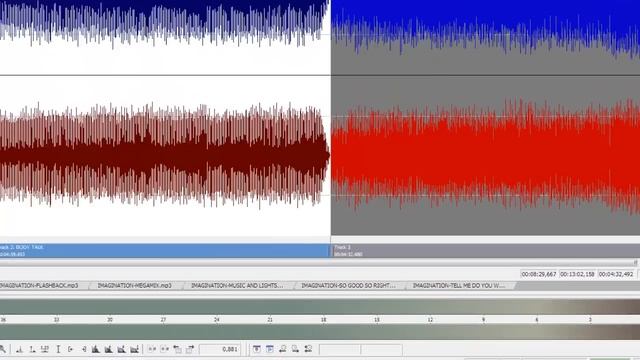The width and height of the screenshot is (640, 360).
Task: Select the blue BODY TALK track region bar
Action: point(164,251)
